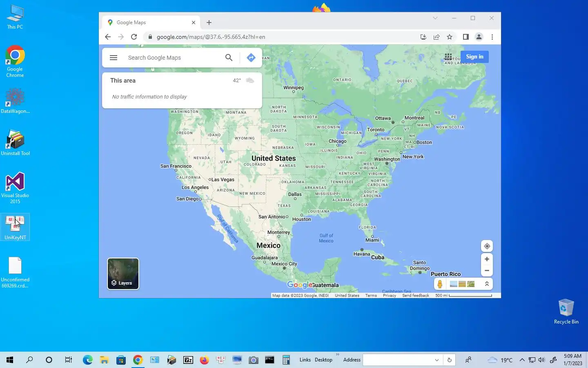Select DataWagon desktop shortcut
588x368 pixels.
coord(15,101)
